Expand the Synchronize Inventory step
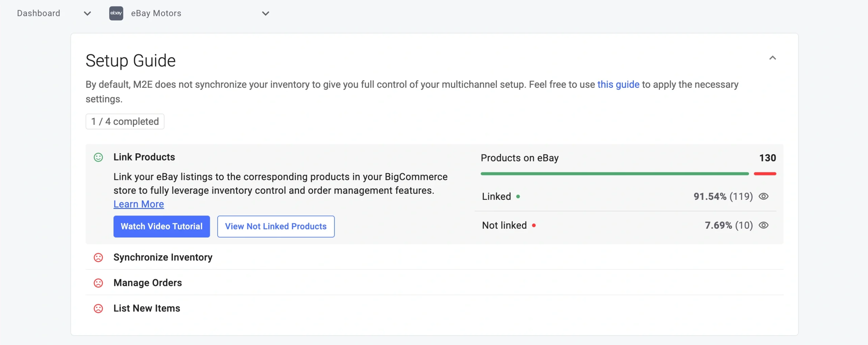The height and width of the screenshot is (345, 868). (163, 257)
